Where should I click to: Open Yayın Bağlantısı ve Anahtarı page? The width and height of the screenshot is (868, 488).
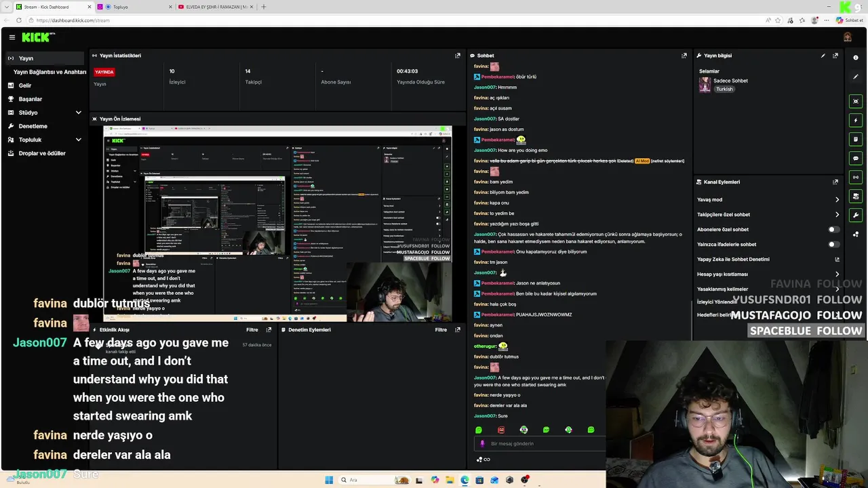50,72
